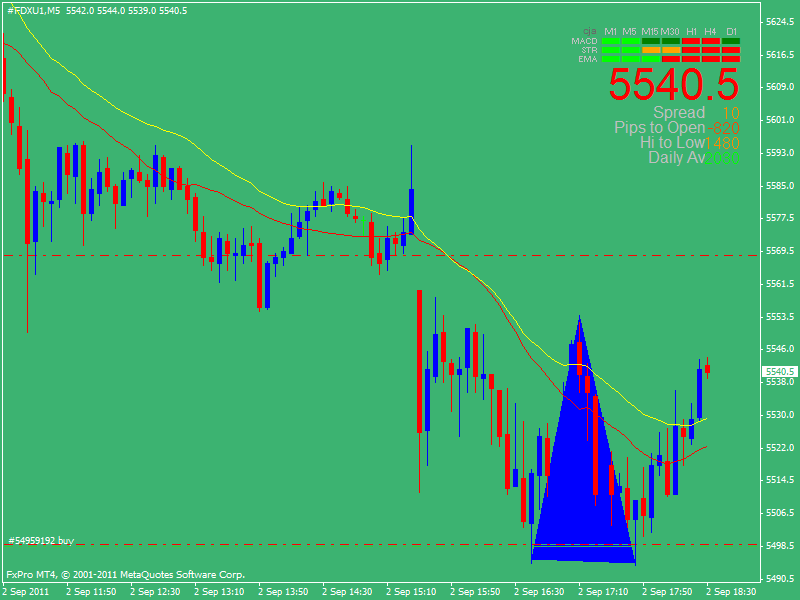Click the large red 5540.5 price display
Viewport: 800px width, 600px height.
click(x=674, y=84)
